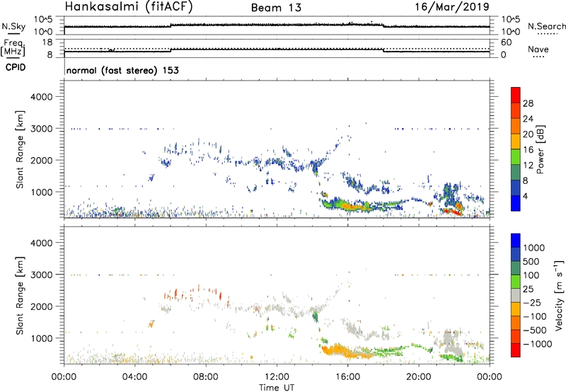Click the Beam 13 label
The width and height of the screenshot is (566, 392).
pyautogui.click(x=276, y=8)
